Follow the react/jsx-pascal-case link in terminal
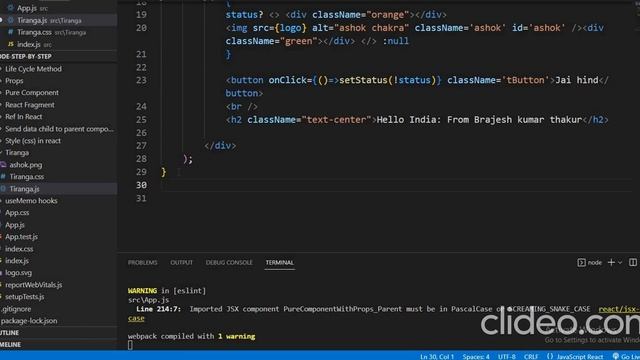The image size is (640, 360). (619, 309)
